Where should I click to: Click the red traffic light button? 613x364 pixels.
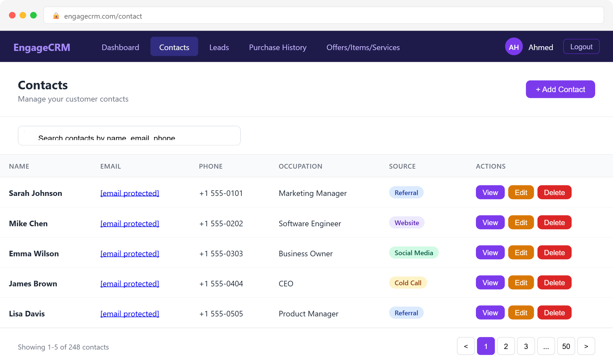12,15
